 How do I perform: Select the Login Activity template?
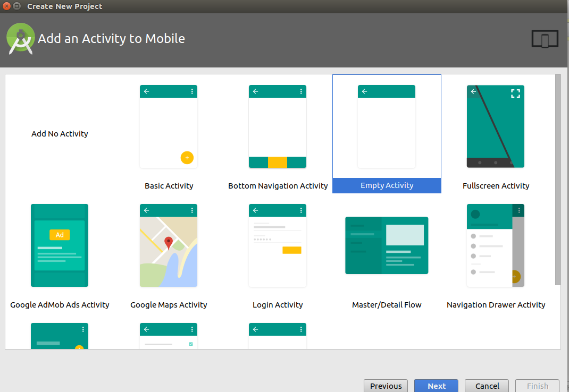(x=277, y=245)
